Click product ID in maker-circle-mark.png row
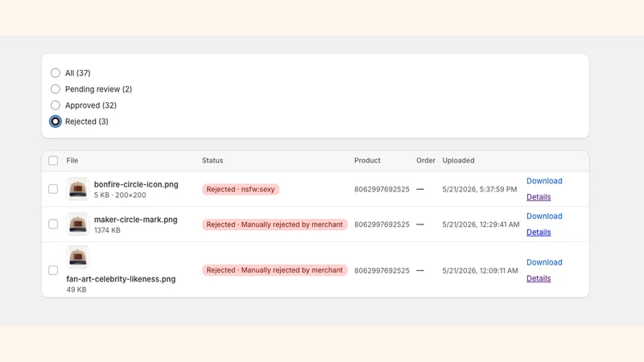644x362 pixels. tap(382, 224)
